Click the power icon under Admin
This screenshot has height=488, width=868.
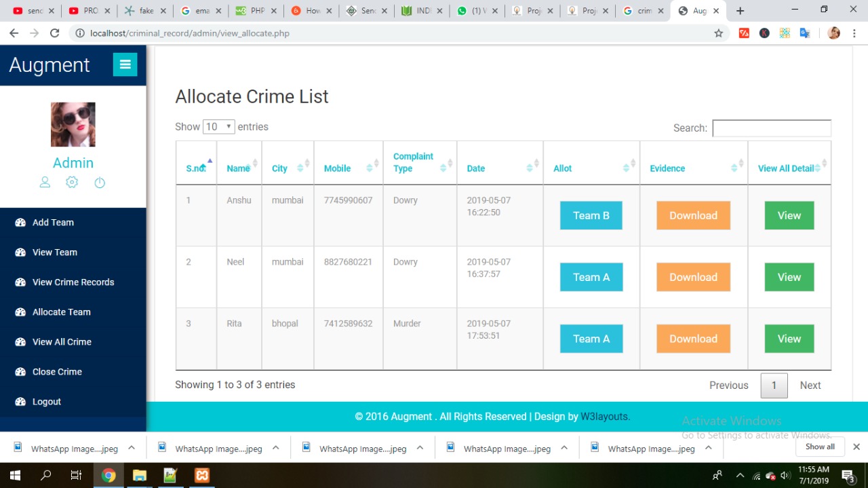point(100,183)
